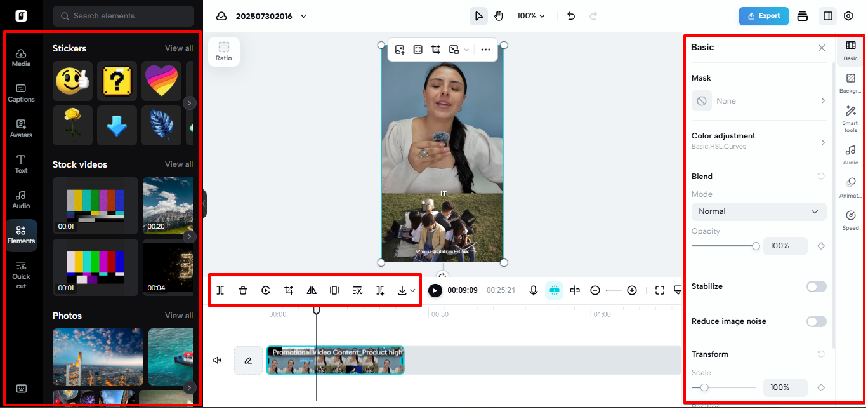Select the crop tool in the timeline toolbar
Viewport: 868px width, 409px height.
click(289, 290)
